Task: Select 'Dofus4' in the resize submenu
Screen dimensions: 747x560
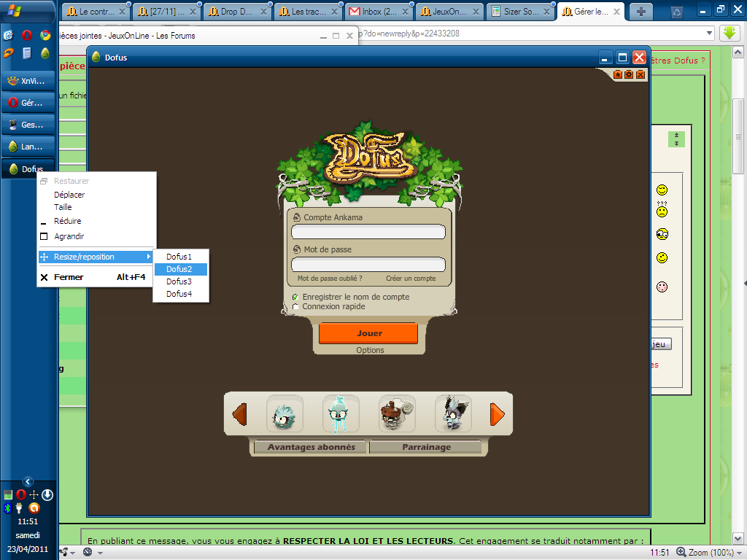Action: (x=181, y=294)
